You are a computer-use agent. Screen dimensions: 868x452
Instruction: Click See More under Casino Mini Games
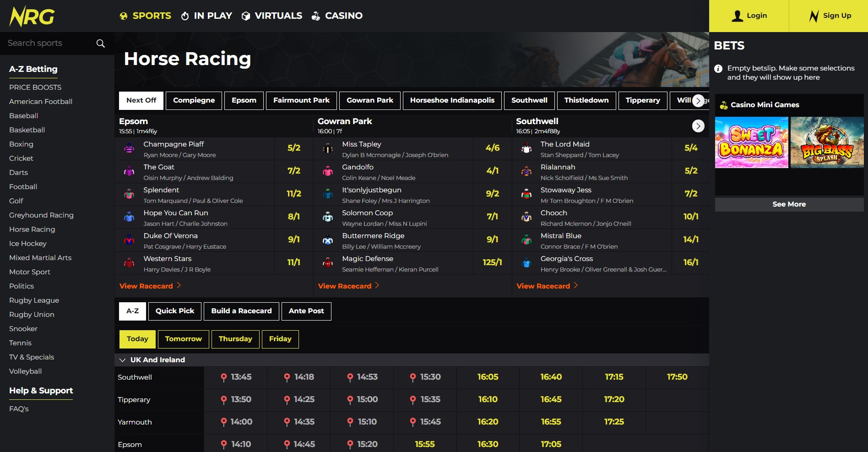click(788, 204)
